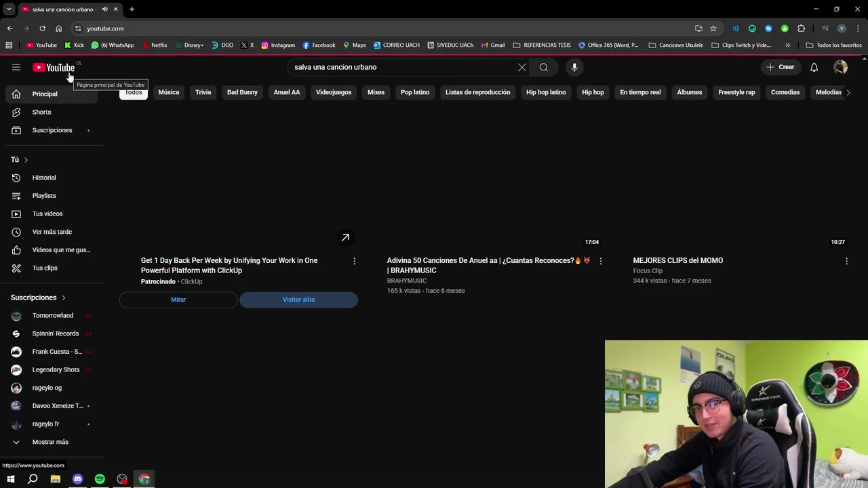This screenshot has height=488, width=868.
Task: Select the Listas de reproducción chip
Action: pyautogui.click(x=477, y=92)
